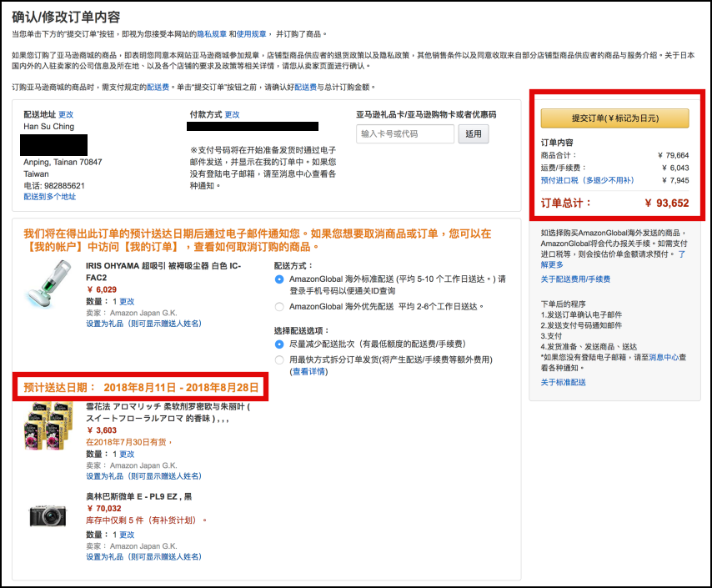Change quantity of 奥林巴斯微单 E-PL9

coord(127,535)
